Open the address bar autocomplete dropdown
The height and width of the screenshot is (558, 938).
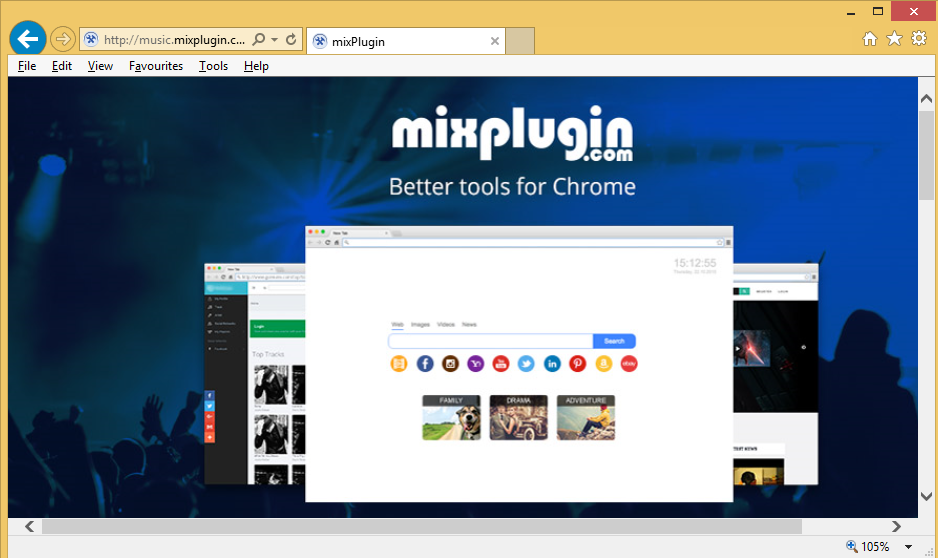[x=275, y=39]
